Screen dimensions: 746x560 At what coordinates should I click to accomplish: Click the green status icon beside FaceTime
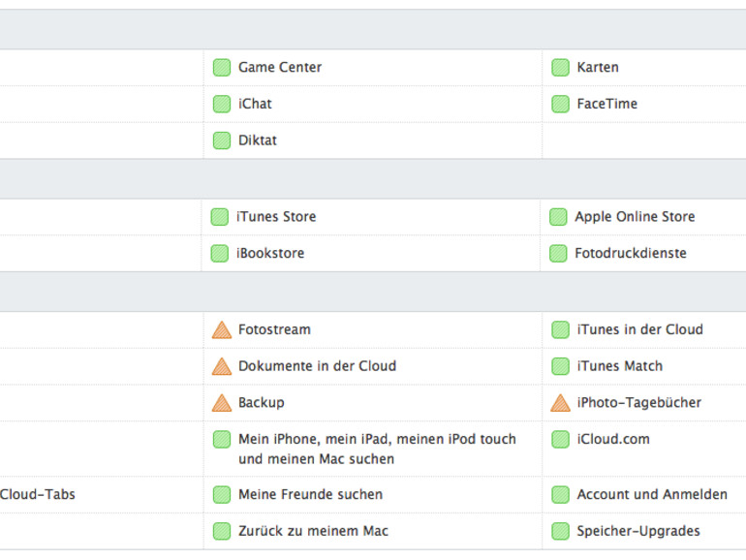(x=560, y=105)
